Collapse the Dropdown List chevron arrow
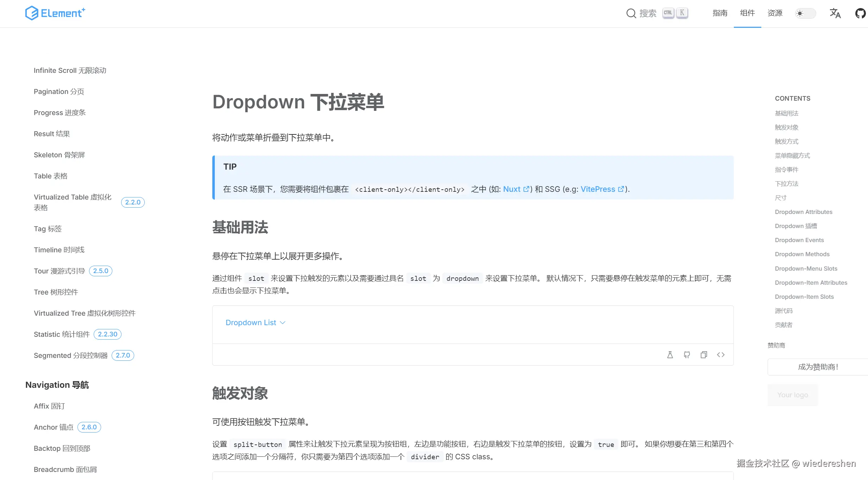Screen dimensions: 868x480 [282, 322]
